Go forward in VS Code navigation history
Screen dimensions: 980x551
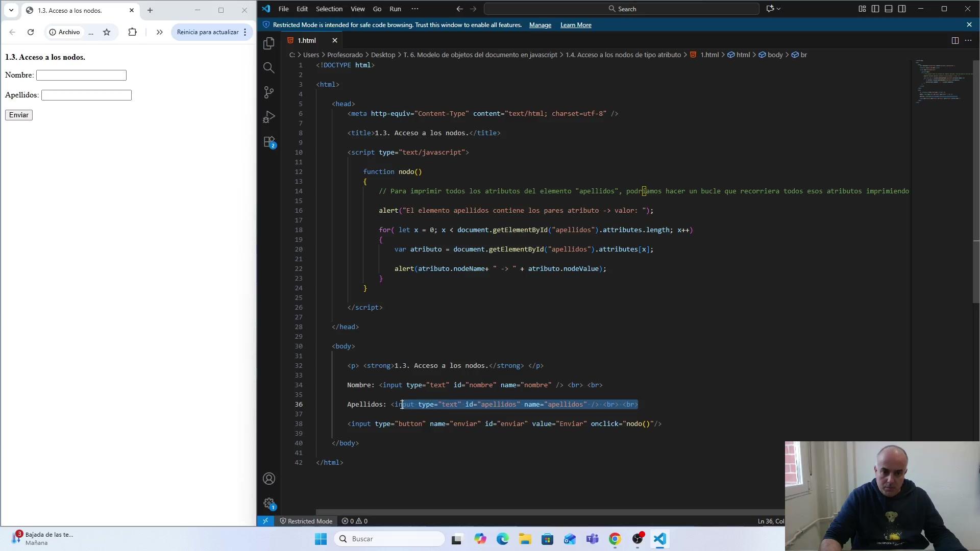[473, 9]
